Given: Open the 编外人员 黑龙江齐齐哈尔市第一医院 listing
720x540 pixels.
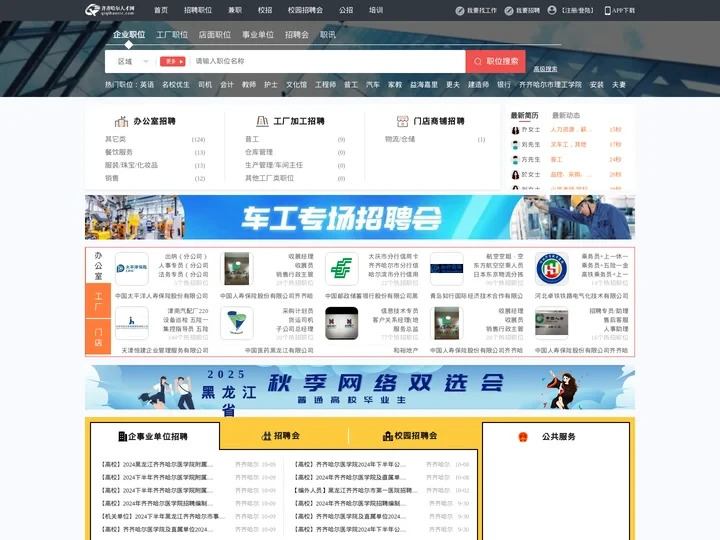Looking at the screenshot, I should click(x=353, y=490).
